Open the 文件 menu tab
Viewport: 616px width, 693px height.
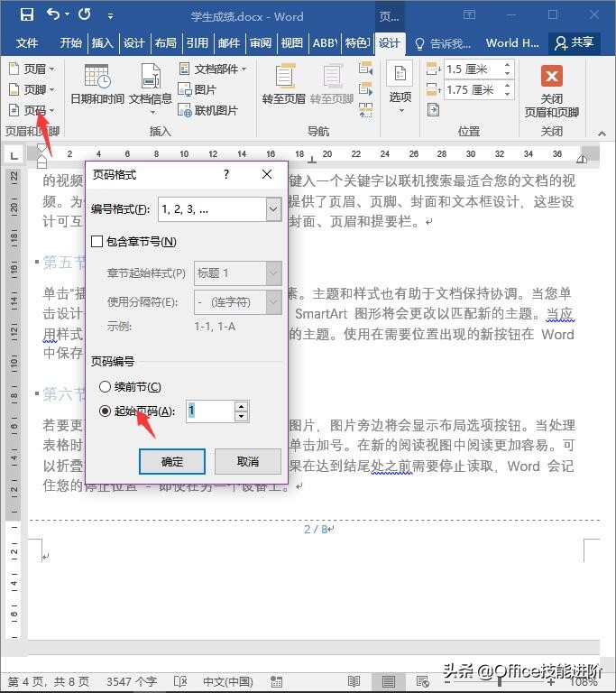point(26,43)
